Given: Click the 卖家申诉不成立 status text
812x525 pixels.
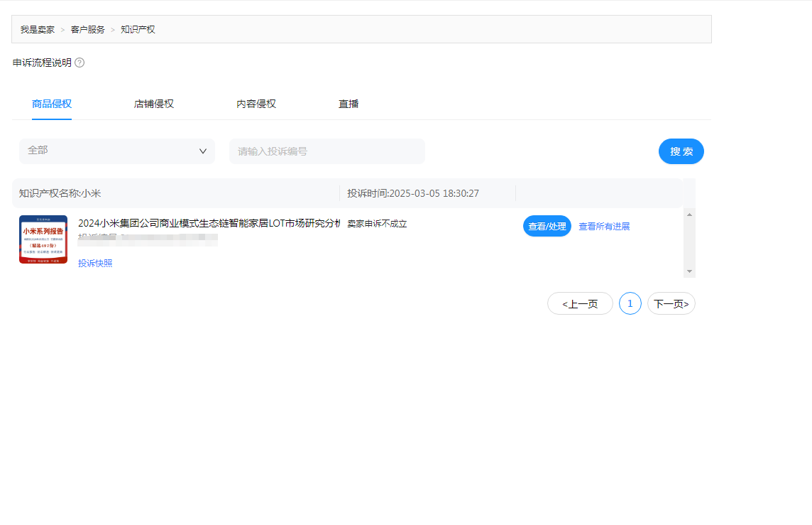Looking at the screenshot, I should tap(377, 224).
